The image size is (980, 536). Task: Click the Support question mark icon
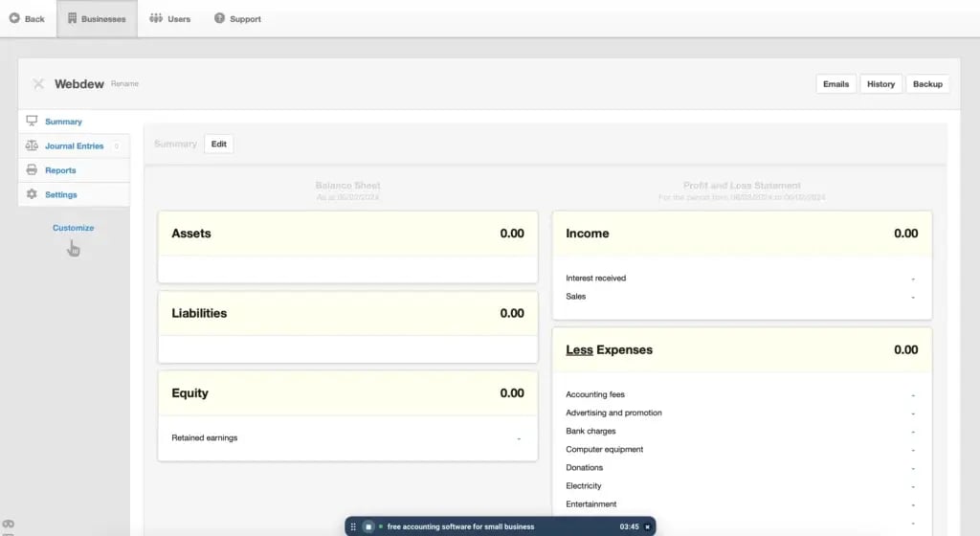219,18
